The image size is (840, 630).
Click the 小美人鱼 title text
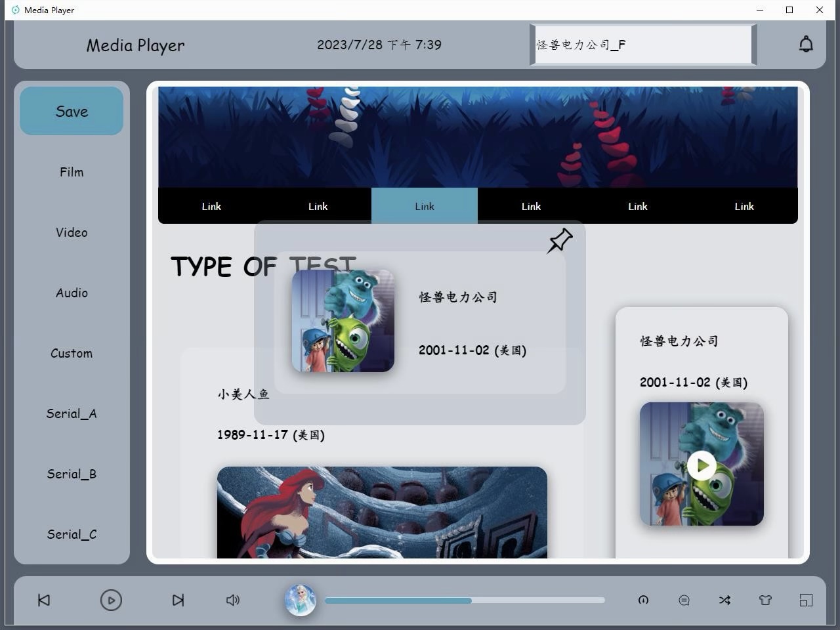pyautogui.click(x=243, y=394)
